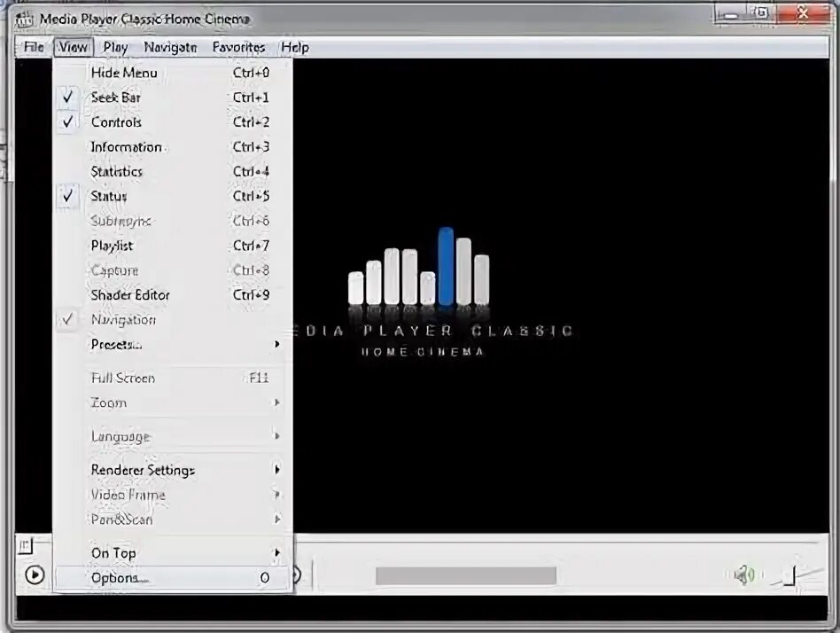Expand the Presets submenu

pos(173,344)
